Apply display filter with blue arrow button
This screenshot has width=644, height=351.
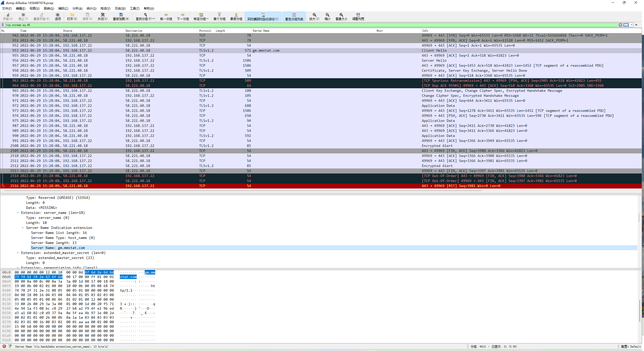[x=626, y=25]
